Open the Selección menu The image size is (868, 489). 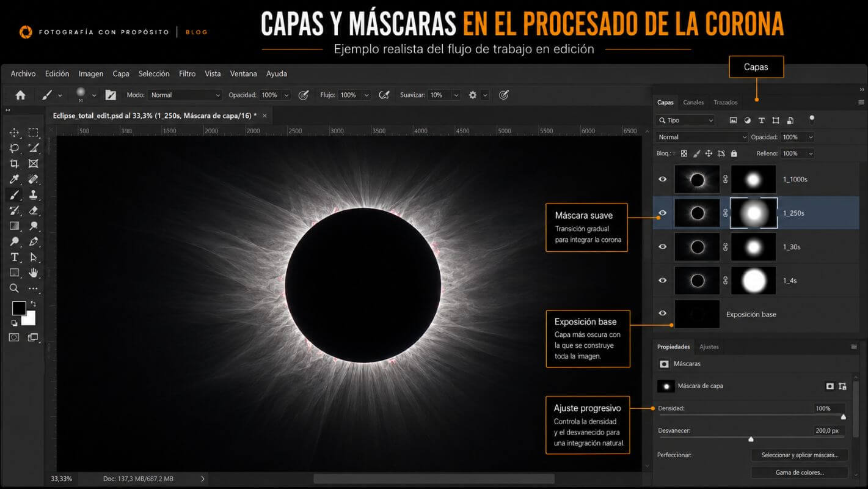154,73
